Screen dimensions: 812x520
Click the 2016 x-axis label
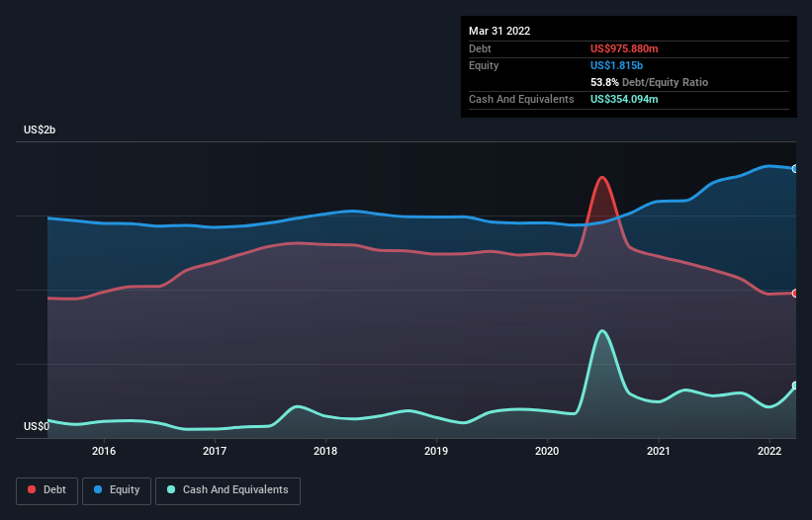pos(104,451)
